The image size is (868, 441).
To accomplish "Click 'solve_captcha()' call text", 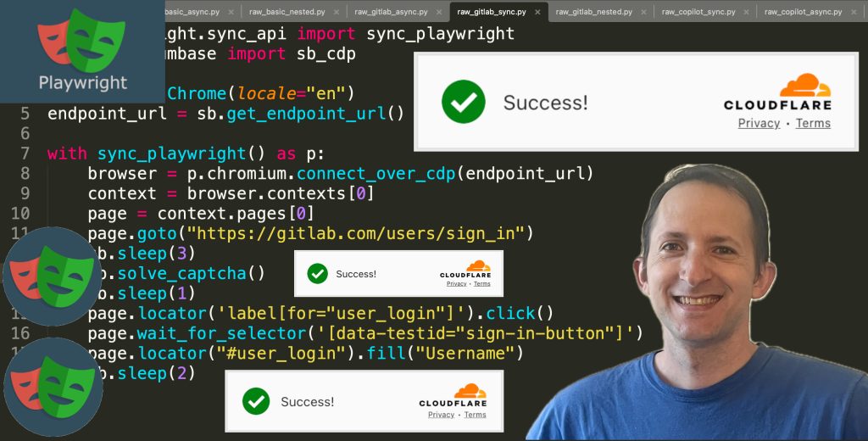I will pyautogui.click(x=191, y=273).
